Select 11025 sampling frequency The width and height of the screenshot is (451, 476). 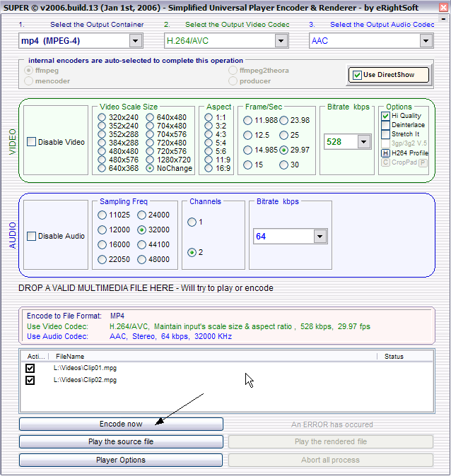coord(102,215)
